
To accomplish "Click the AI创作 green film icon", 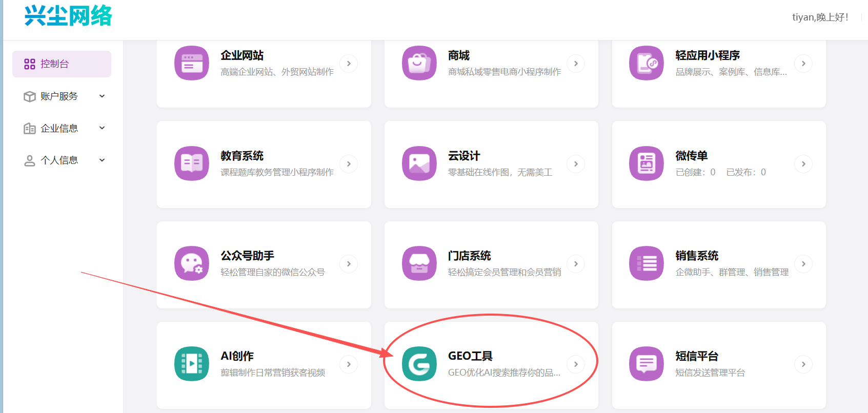I will [x=192, y=364].
